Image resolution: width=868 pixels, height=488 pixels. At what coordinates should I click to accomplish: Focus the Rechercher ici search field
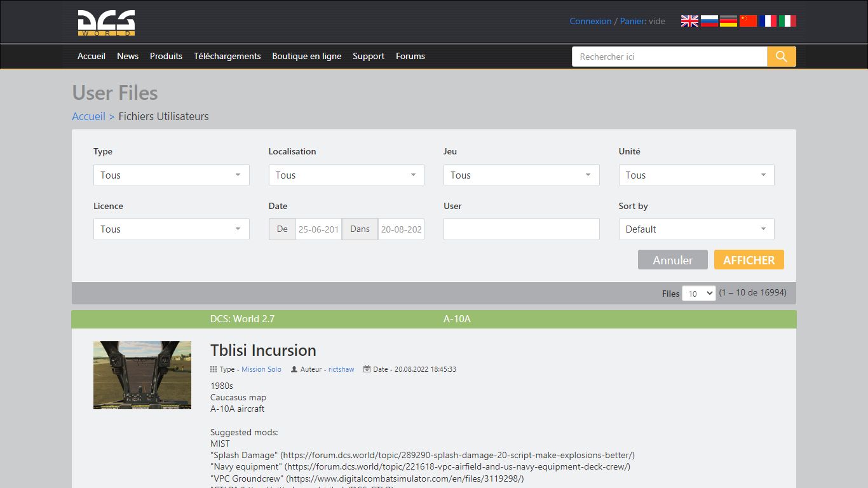[x=670, y=57]
